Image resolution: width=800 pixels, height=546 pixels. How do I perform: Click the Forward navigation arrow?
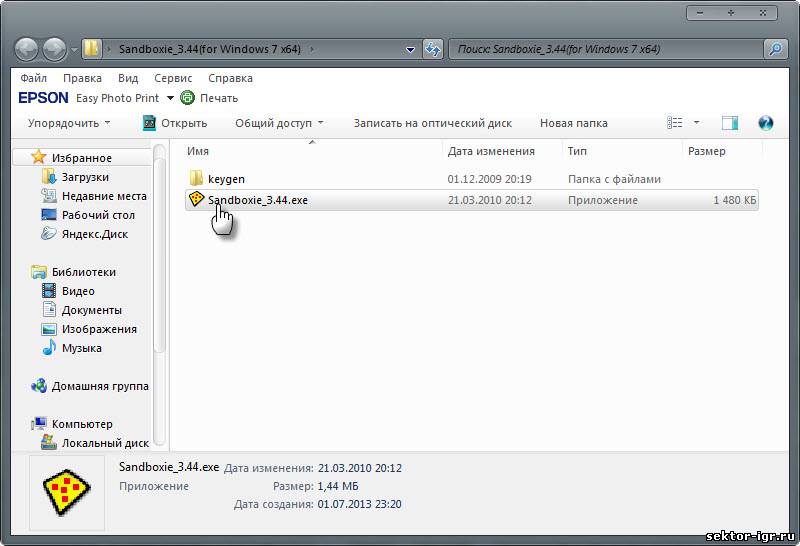[55, 49]
